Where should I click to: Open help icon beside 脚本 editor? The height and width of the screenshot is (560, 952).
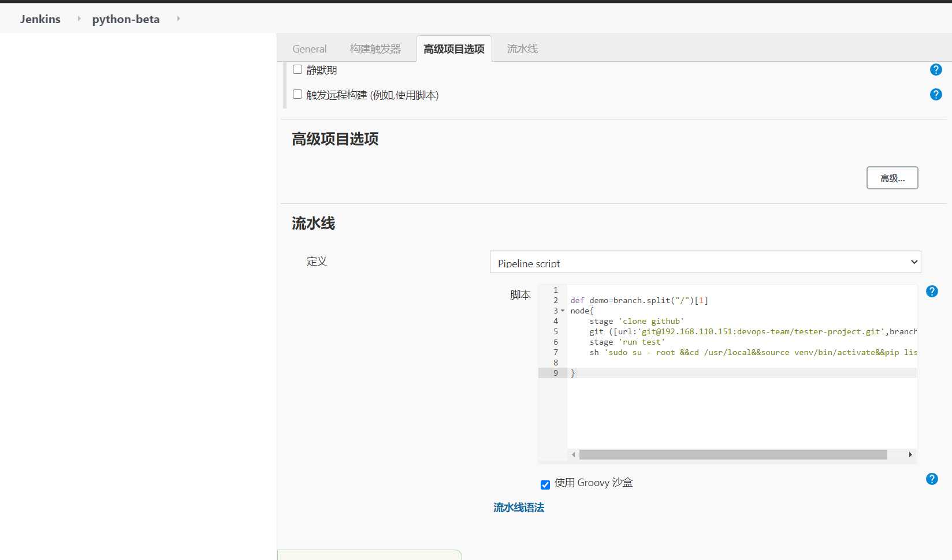click(932, 292)
